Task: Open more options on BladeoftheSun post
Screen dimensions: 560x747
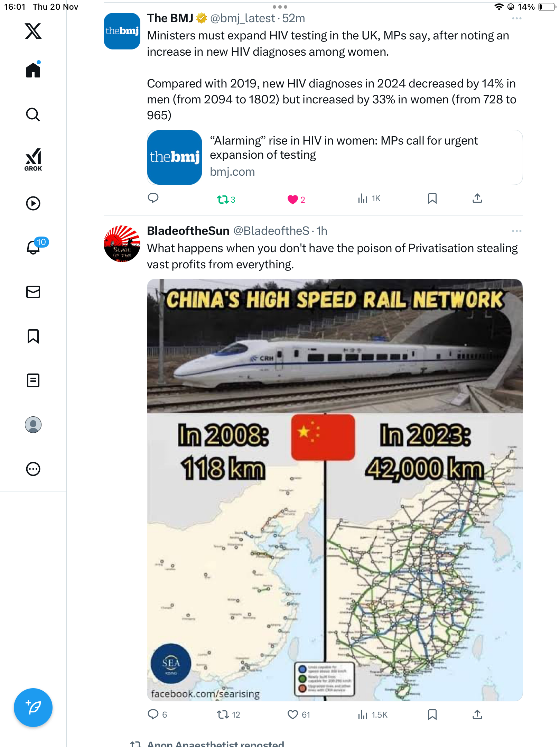Action: [x=516, y=231]
